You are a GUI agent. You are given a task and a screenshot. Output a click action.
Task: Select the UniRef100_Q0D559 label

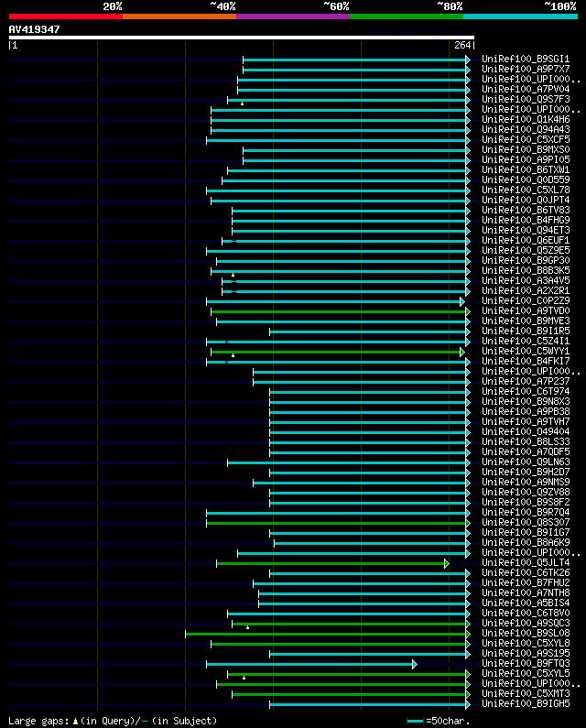(x=526, y=179)
